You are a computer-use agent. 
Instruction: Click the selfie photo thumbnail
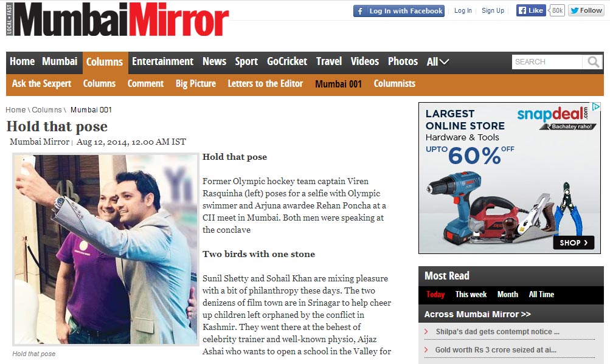pyautogui.click(x=106, y=249)
